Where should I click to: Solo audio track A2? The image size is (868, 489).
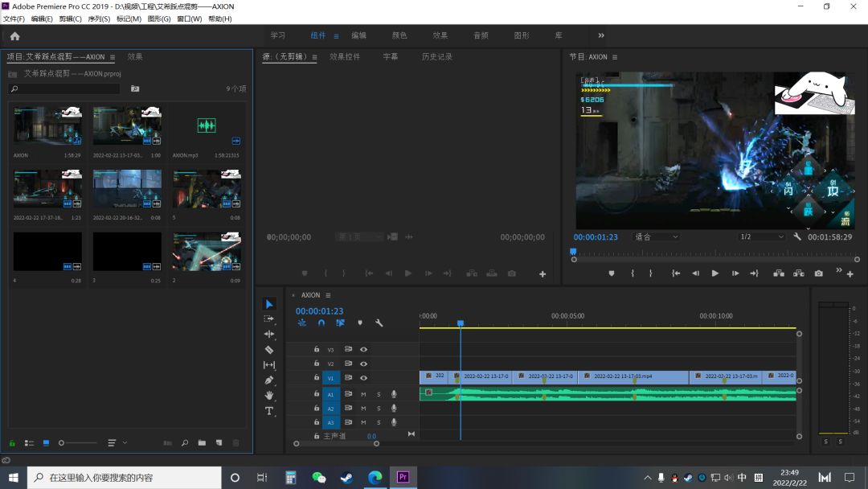pyautogui.click(x=379, y=408)
